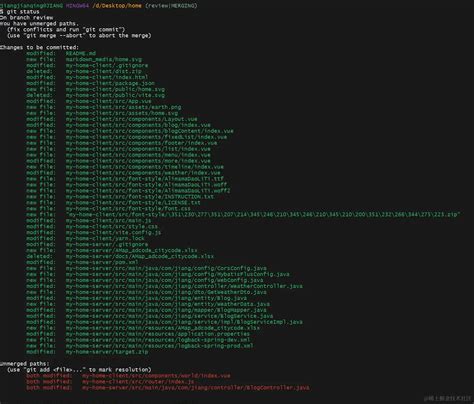
Task: Select the my-home-server/target.zip entry
Action: [x=87, y=352]
